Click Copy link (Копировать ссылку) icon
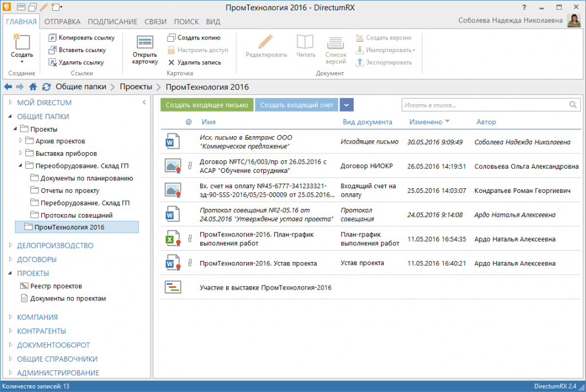This screenshot has width=586, height=392. click(52, 38)
